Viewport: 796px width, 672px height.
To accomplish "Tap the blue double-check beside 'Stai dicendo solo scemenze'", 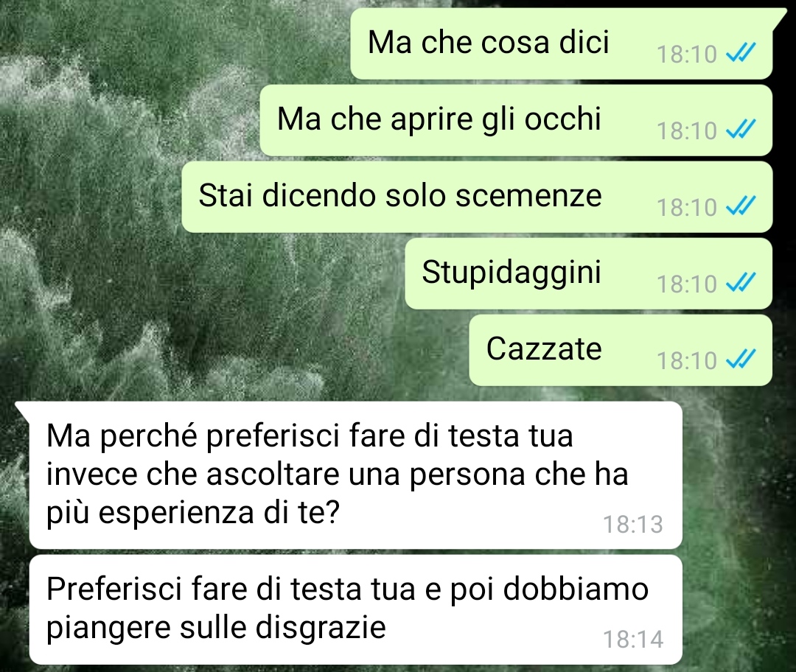I will click(x=741, y=206).
